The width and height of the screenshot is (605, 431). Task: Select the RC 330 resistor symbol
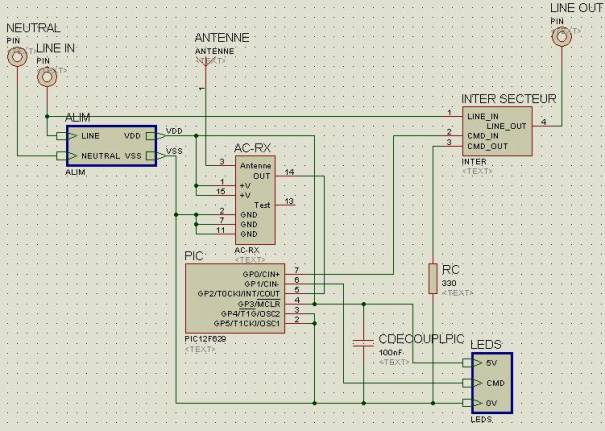pos(433,279)
